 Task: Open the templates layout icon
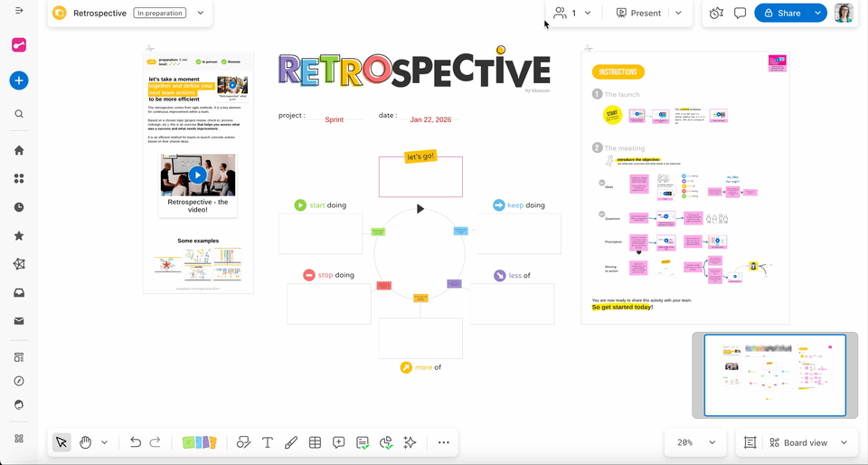[x=19, y=357]
